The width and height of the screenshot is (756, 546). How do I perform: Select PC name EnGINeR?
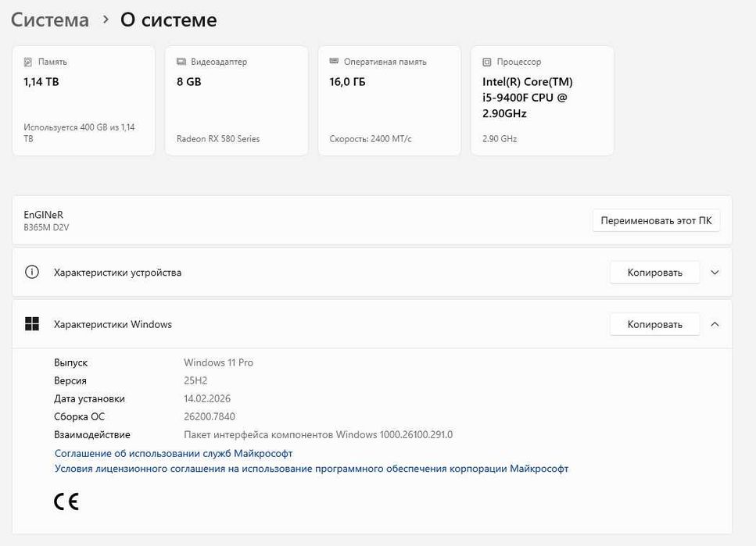(x=44, y=215)
